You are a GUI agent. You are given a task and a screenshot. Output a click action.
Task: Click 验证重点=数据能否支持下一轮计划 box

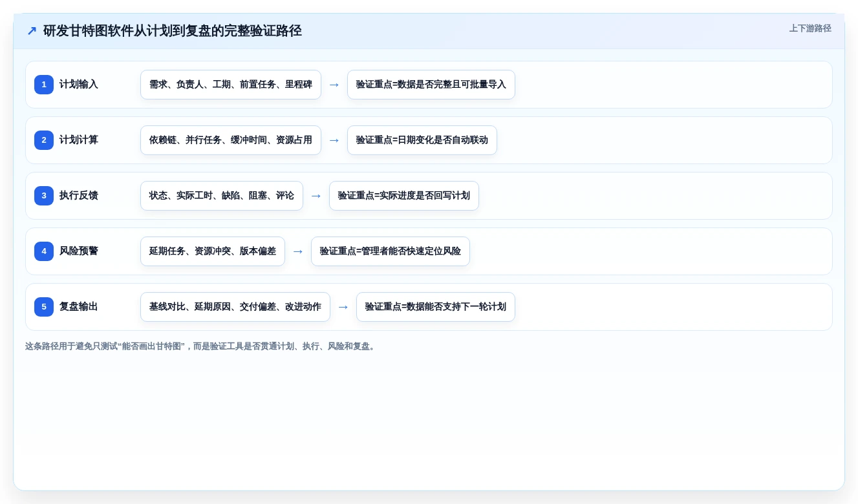coord(436,307)
